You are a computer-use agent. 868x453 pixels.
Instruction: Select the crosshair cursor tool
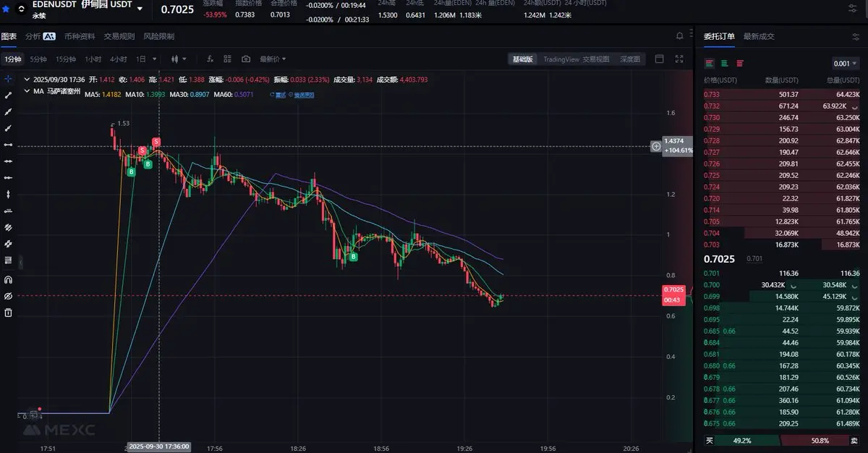point(8,79)
